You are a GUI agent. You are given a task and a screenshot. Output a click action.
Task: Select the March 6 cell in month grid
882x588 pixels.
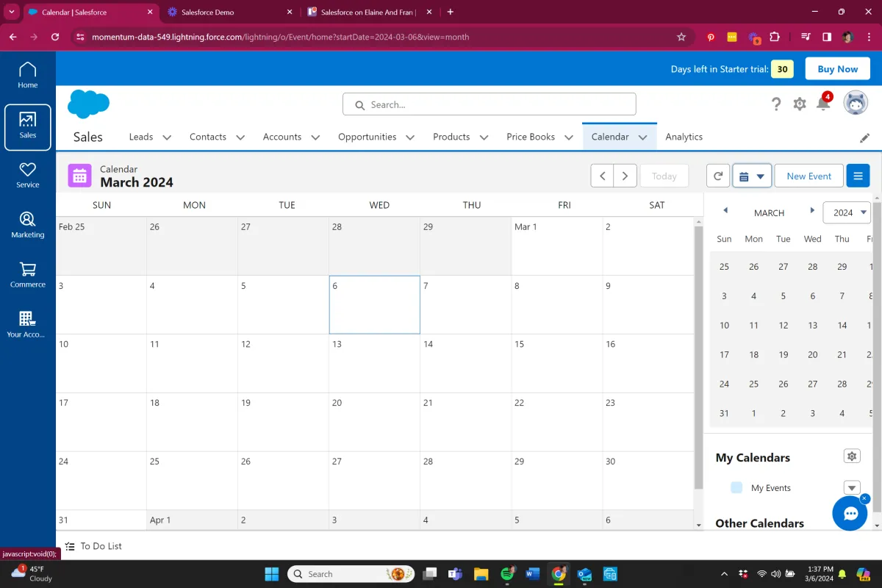pos(374,304)
